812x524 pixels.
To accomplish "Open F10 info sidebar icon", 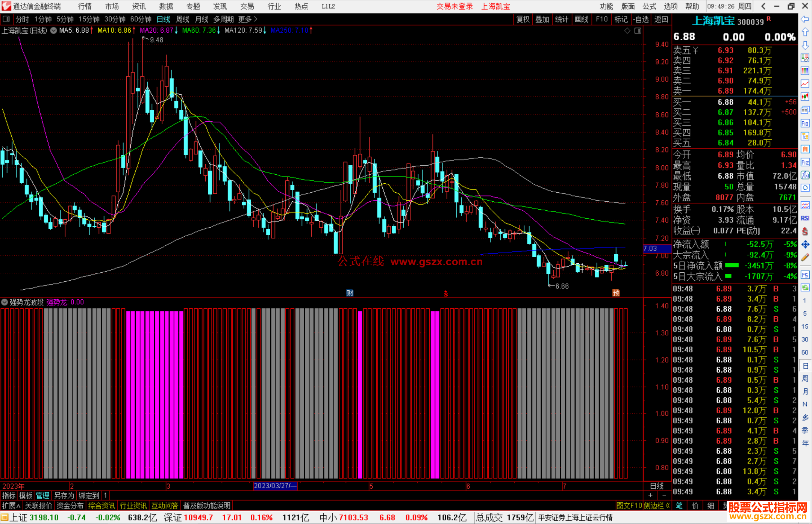I will 805,123.
